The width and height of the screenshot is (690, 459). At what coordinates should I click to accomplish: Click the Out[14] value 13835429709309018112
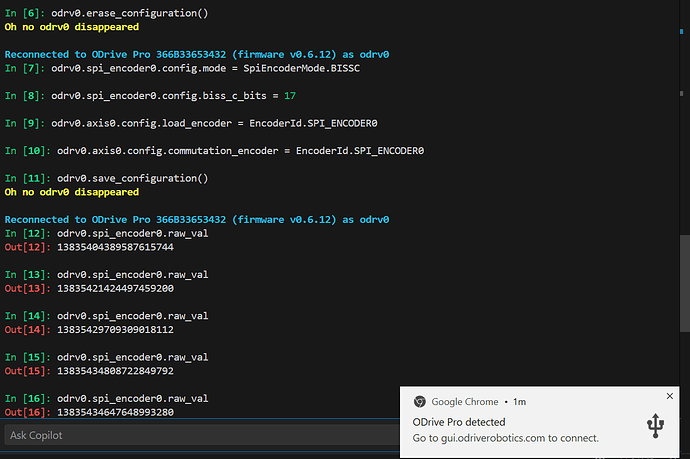[115, 330]
